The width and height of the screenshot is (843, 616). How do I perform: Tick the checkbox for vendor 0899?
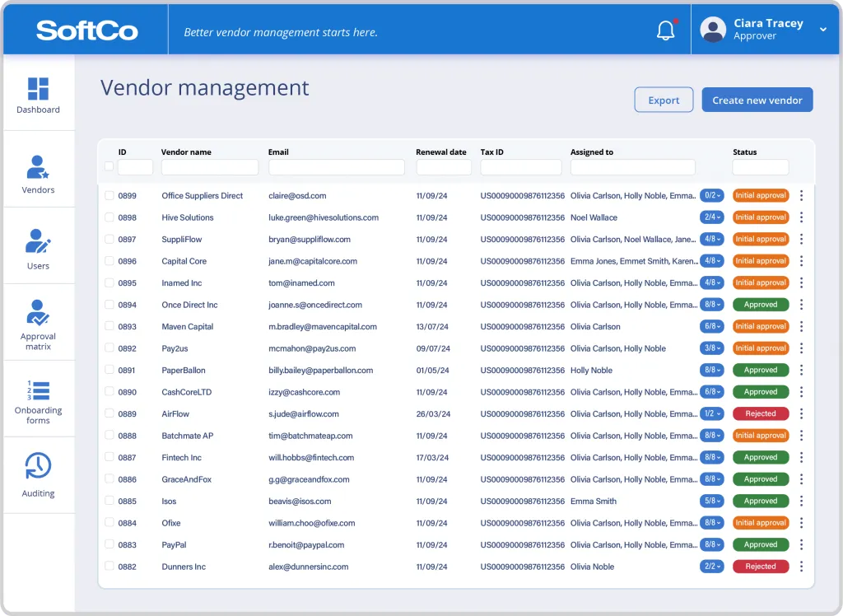coord(109,196)
